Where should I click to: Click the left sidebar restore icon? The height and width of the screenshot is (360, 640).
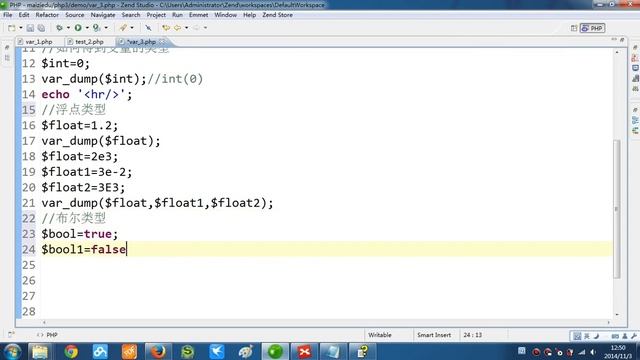point(7,48)
